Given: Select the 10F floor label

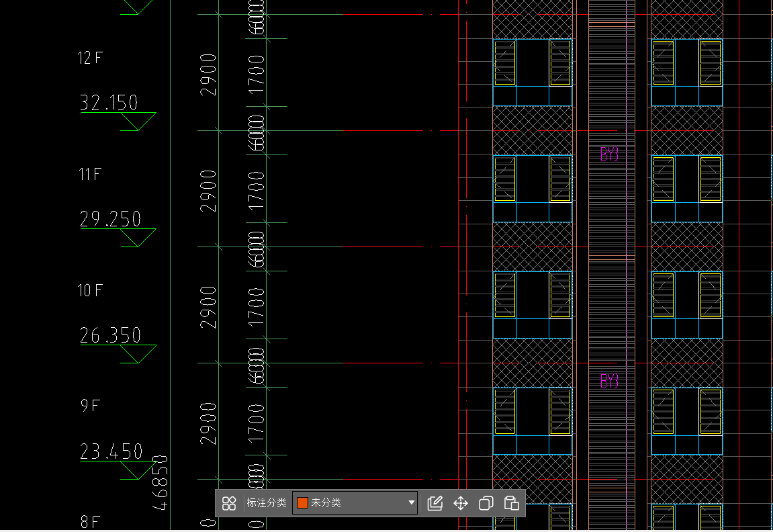Looking at the screenshot, I should click(x=90, y=290).
